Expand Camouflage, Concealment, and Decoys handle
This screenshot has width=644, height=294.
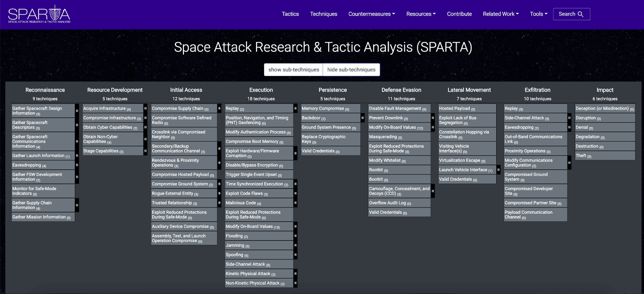coord(433,191)
